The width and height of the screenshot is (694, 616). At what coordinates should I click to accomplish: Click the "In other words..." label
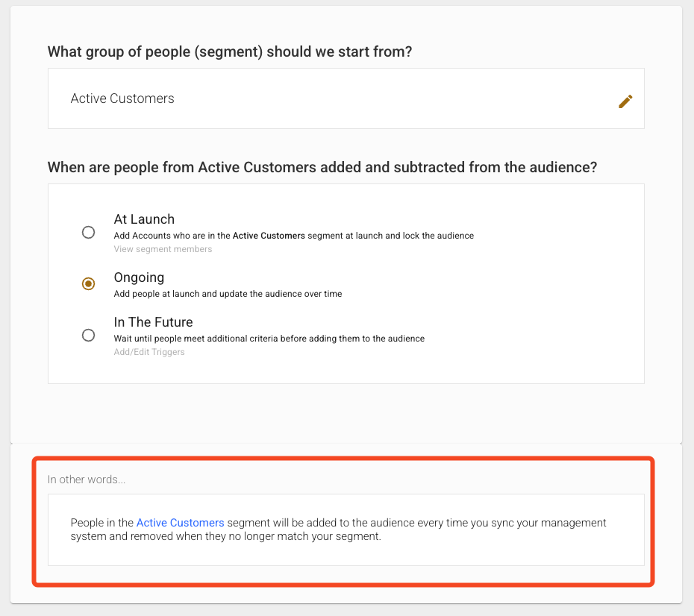point(87,480)
